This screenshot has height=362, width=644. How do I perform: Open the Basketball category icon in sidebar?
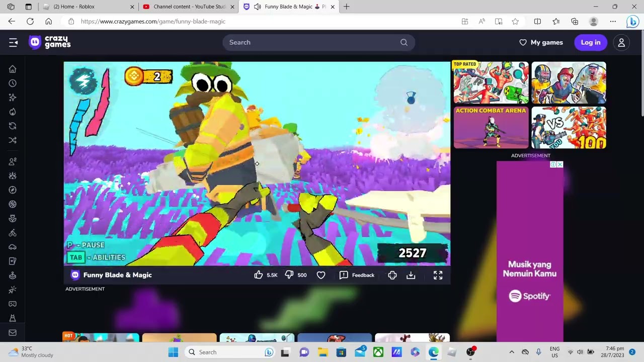(13, 204)
